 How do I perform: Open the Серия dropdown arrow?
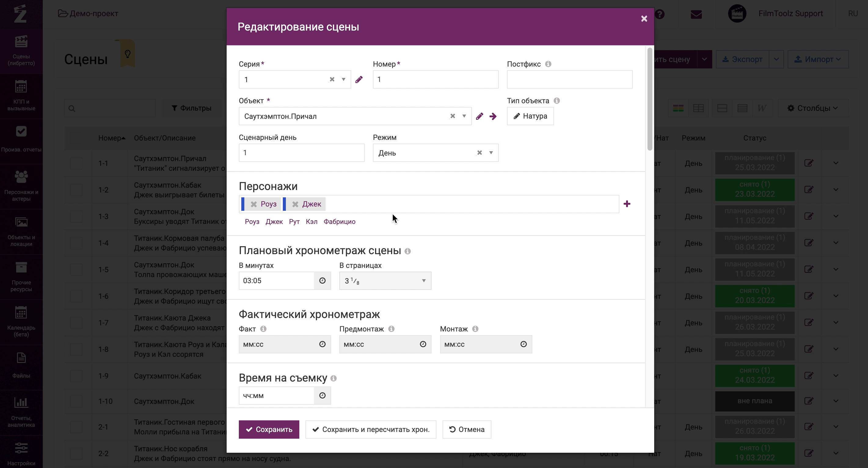[x=343, y=79]
